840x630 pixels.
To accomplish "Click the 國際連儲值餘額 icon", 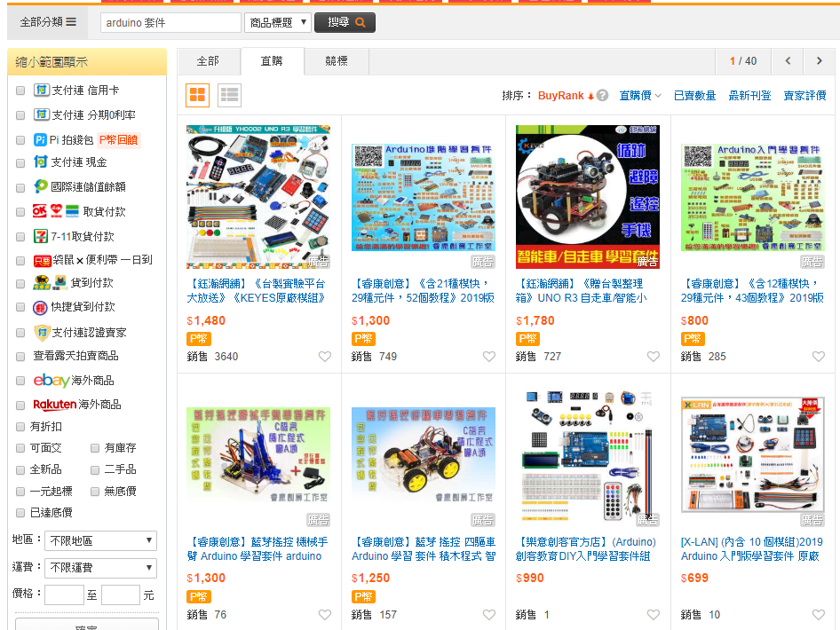I will (41, 186).
